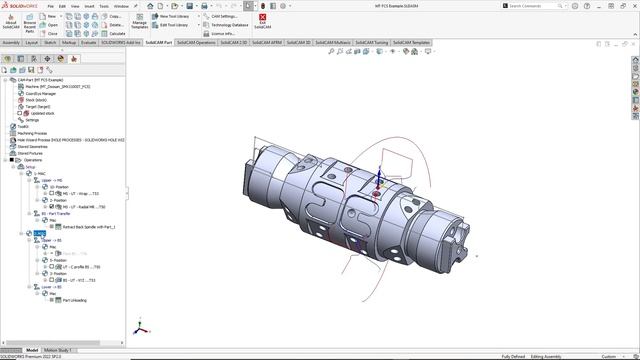Viewport: 640px width, 360px height.
Task: Uncheck MS - UT - Radial HR operation checkbox
Action: (51, 207)
